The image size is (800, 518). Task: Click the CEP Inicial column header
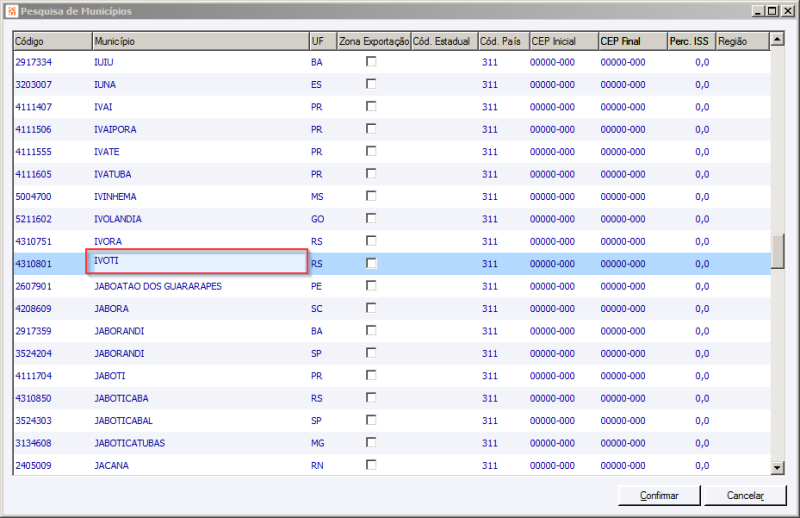(564, 41)
